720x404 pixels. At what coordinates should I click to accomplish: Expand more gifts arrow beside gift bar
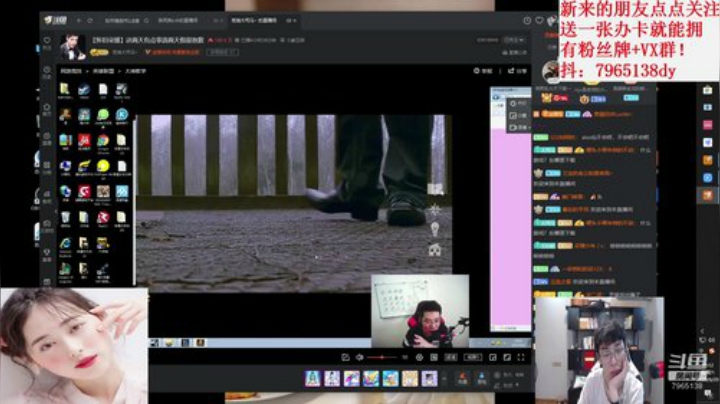pos(444,379)
